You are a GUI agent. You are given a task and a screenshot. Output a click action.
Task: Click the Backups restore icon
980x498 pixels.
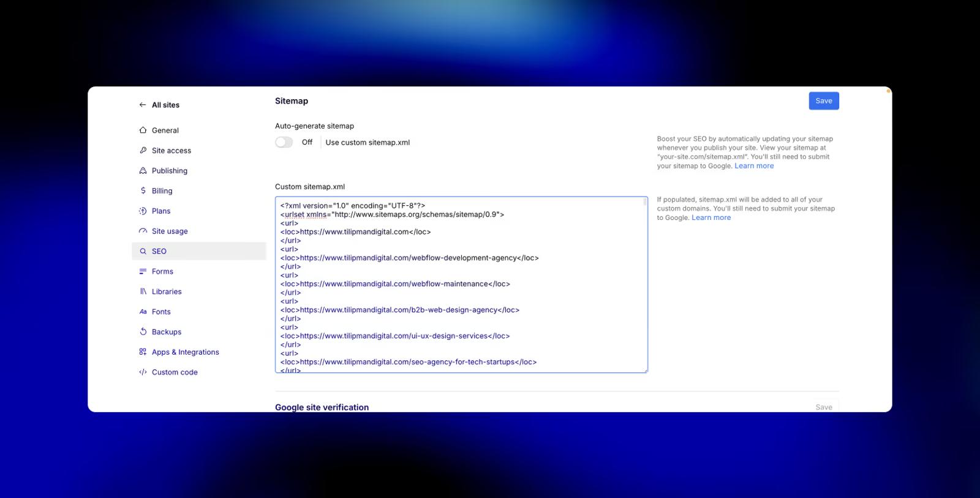tap(143, 331)
